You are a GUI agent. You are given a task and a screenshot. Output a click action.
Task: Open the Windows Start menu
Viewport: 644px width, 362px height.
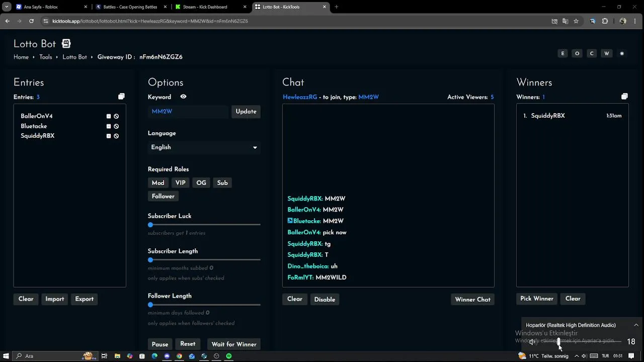click(6, 356)
